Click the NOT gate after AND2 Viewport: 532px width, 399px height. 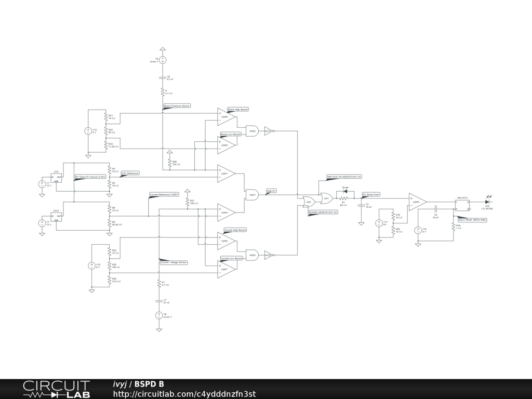[x=268, y=131]
